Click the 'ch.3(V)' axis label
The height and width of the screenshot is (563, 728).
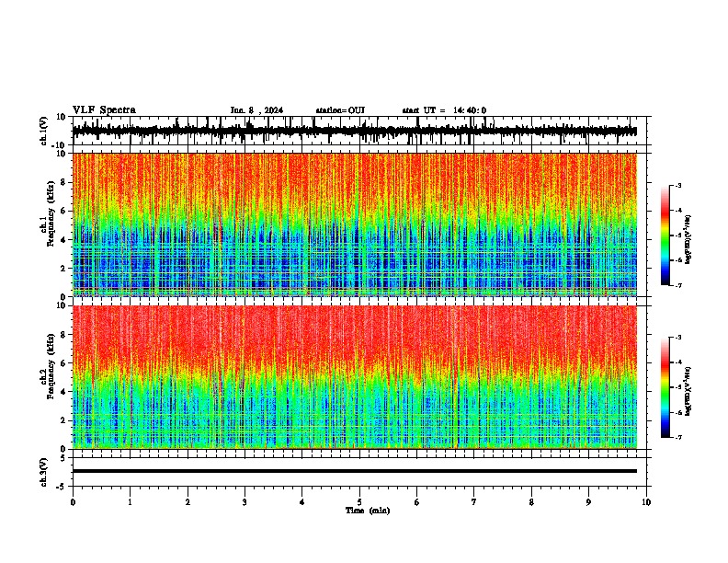tap(44, 472)
